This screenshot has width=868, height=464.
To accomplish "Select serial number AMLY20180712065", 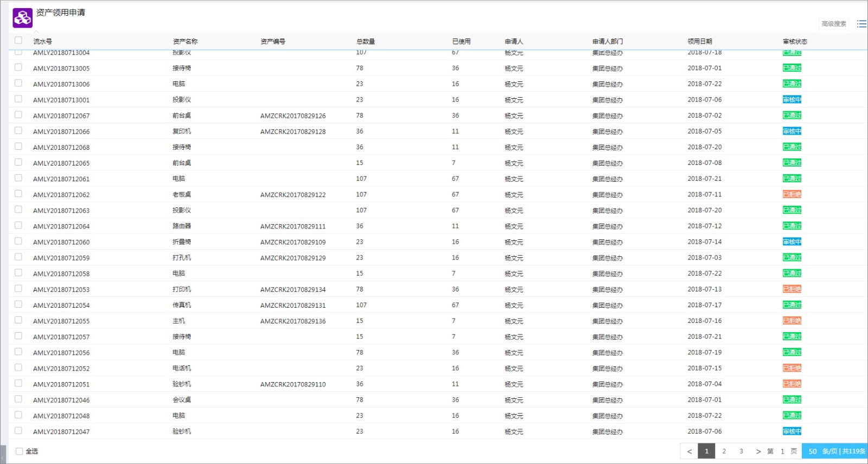I will [x=61, y=163].
